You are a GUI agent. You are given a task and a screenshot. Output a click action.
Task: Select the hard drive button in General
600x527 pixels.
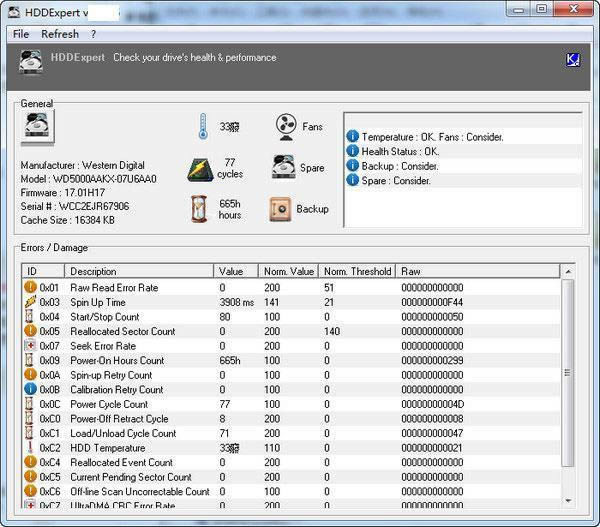[x=37, y=127]
